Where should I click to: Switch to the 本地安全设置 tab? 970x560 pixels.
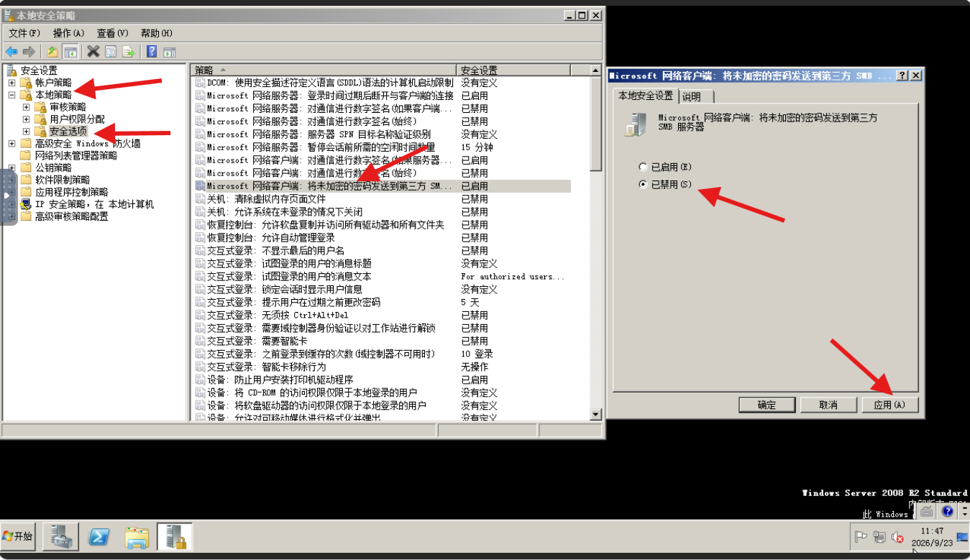tap(646, 96)
